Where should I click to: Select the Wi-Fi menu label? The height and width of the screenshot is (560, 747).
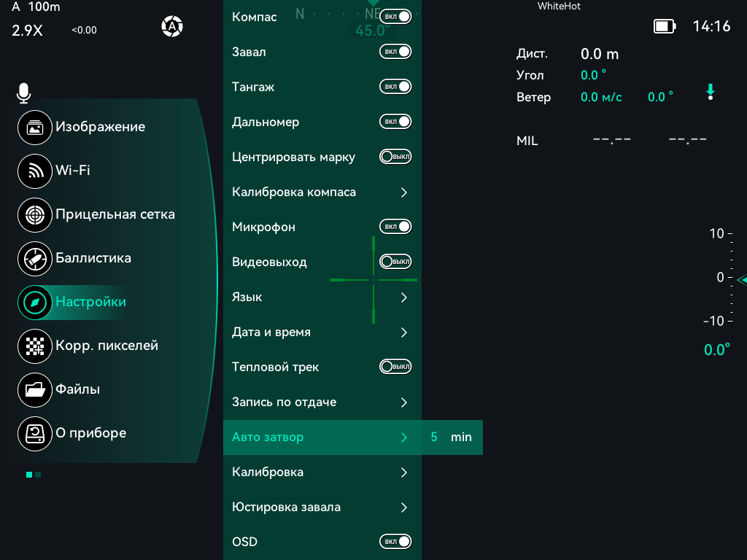73,170
